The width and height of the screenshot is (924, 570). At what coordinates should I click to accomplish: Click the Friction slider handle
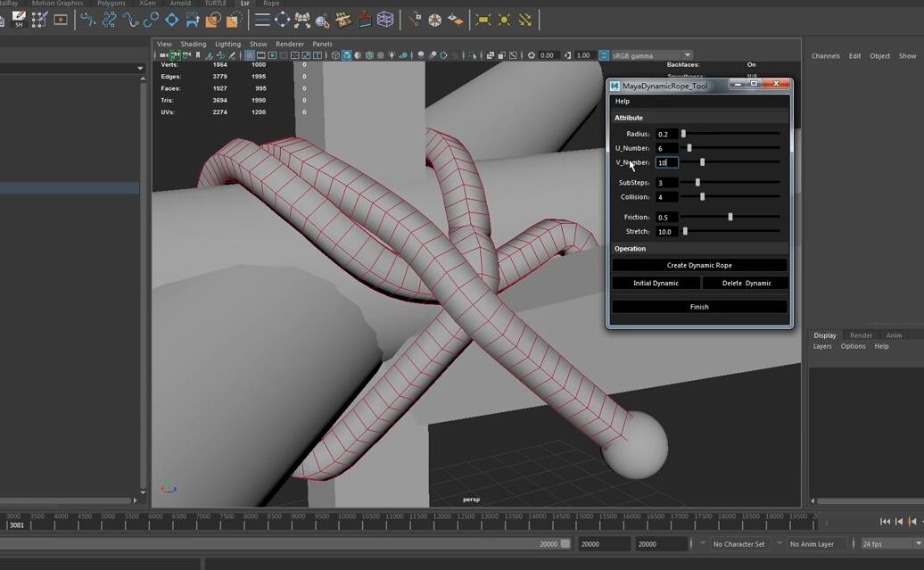[x=730, y=217]
